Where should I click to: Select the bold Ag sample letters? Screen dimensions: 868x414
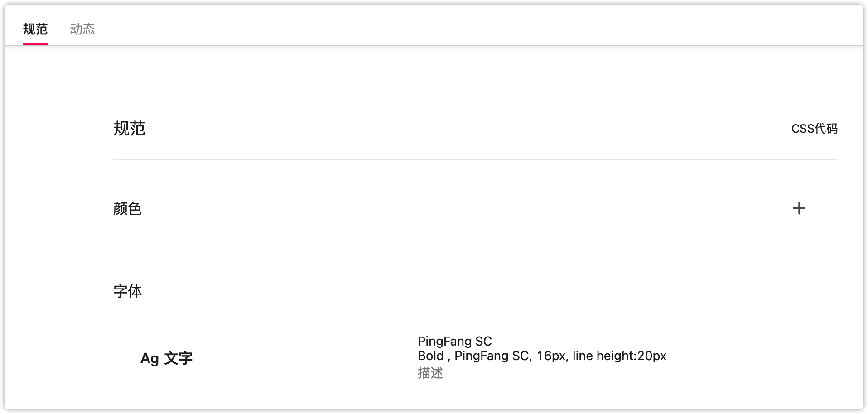pyautogui.click(x=149, y=359)
